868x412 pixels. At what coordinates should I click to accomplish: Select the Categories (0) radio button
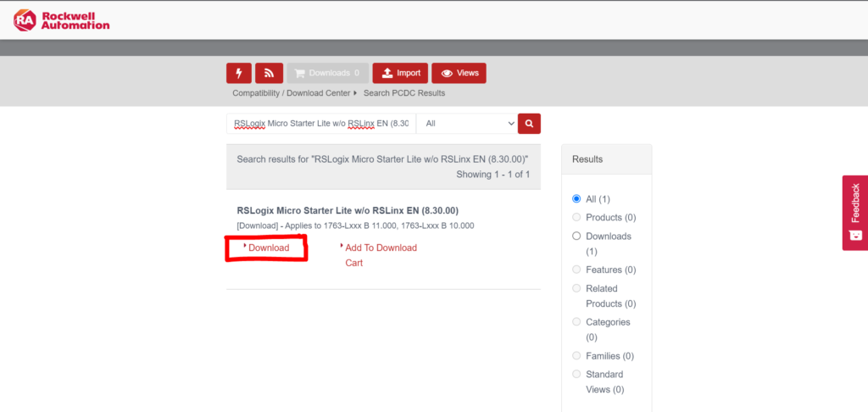576,322
